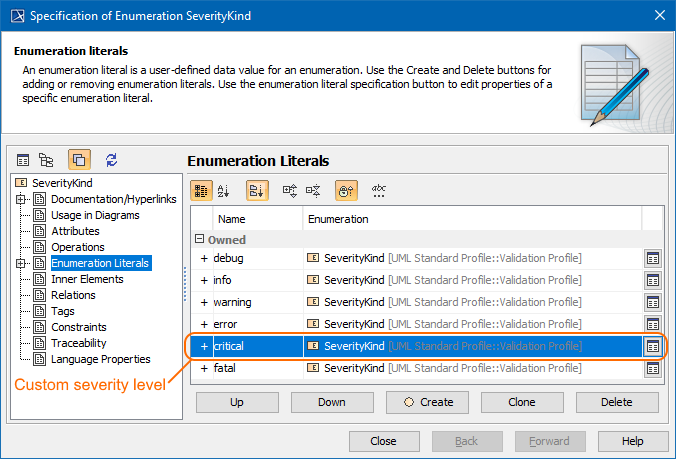The image size is (676, 459).
Task: Click the Clone button
Action: coord(522,402)
